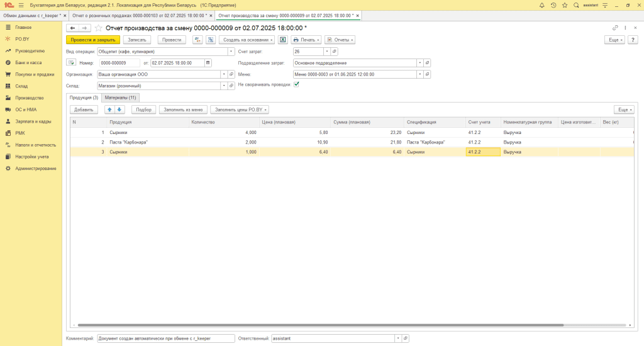Open 'Банк и касса' section in sidebar
The width and height of the screenshot is (644, 346).
tap(28, 62)
